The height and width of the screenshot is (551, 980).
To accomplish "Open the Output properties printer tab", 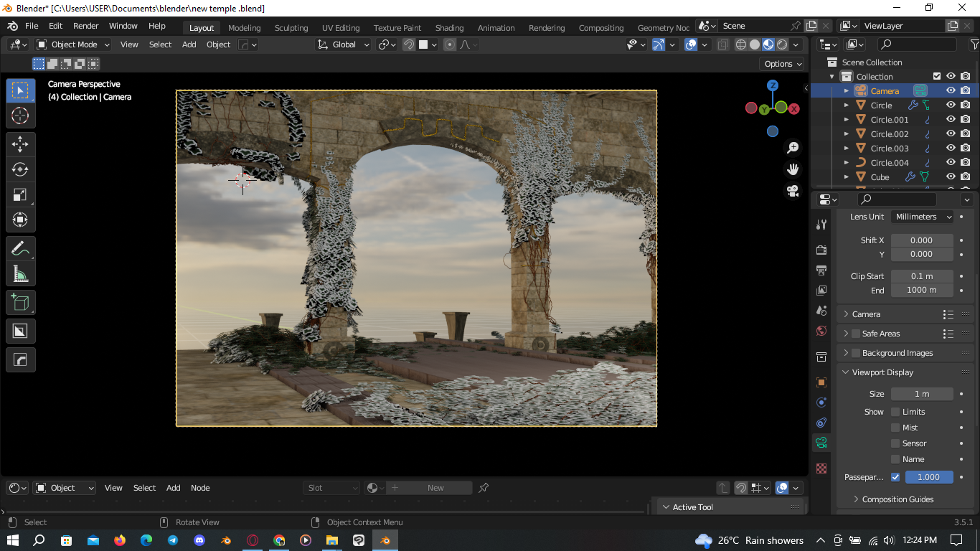I will click(x=821, y=270).
